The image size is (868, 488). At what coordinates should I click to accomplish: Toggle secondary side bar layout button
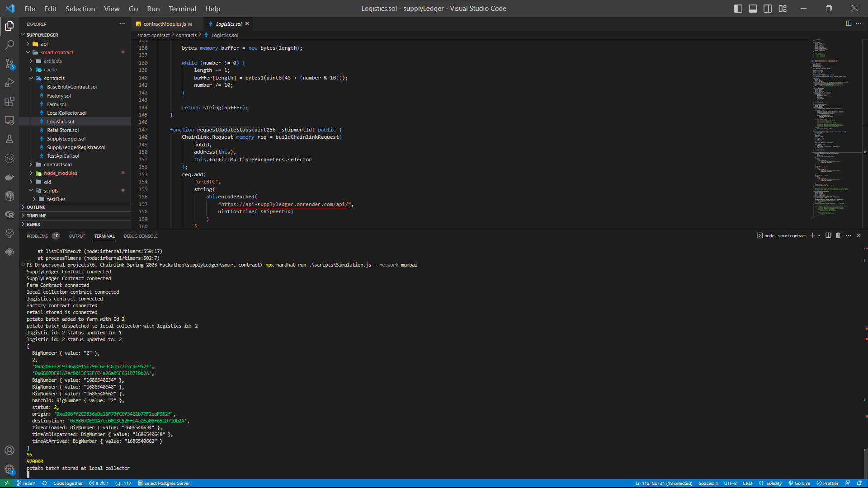(x=768, y=9)
